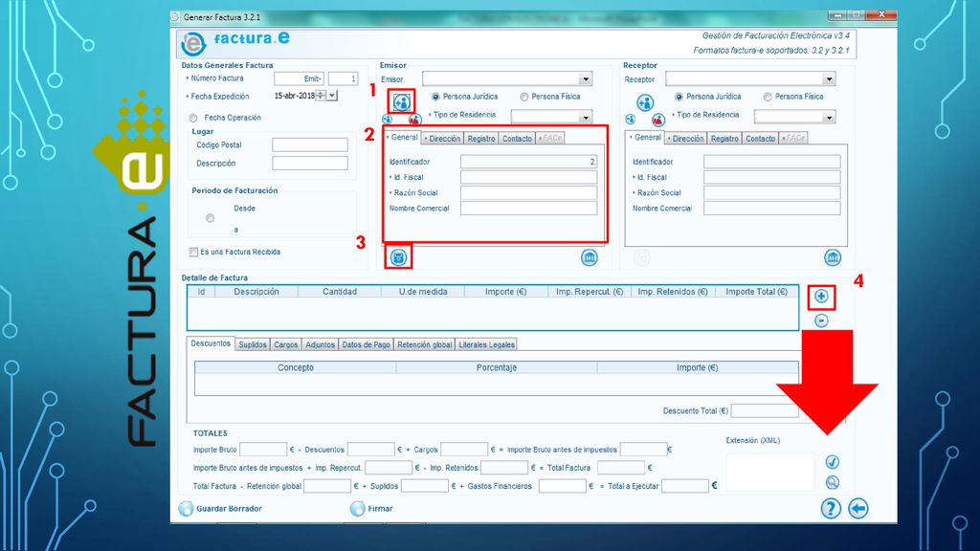Switch to the Emisor Registro tab
The height and width of the screenshot is (551, 980).
click(x=481, y=139)
